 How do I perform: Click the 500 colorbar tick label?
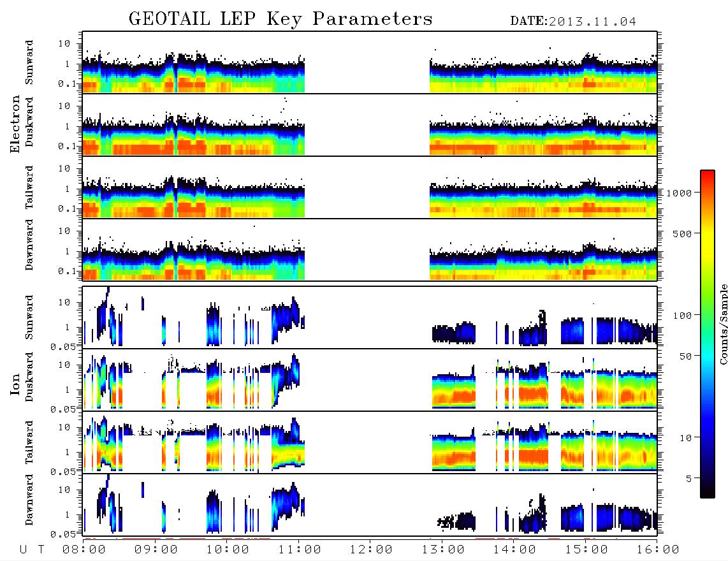point(682,234)
